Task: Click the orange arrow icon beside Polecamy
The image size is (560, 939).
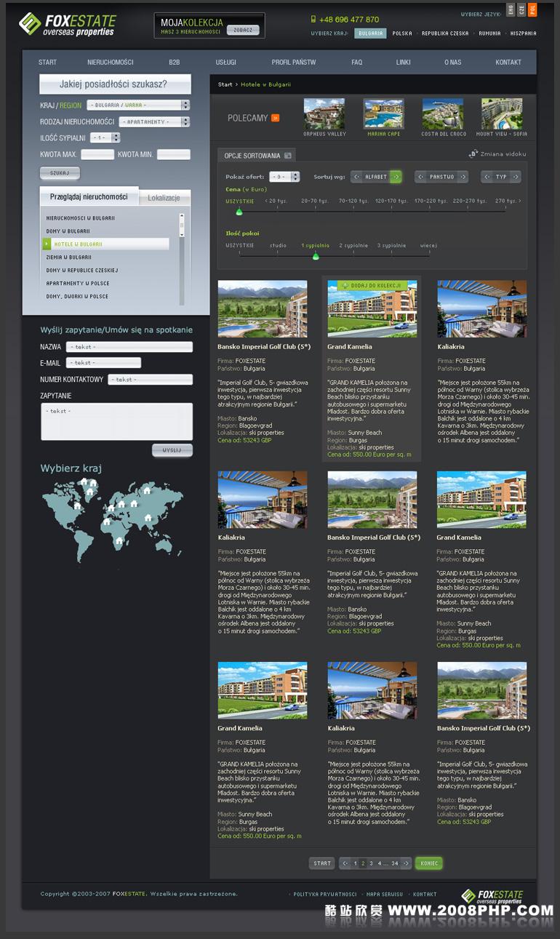Action: 275,118
